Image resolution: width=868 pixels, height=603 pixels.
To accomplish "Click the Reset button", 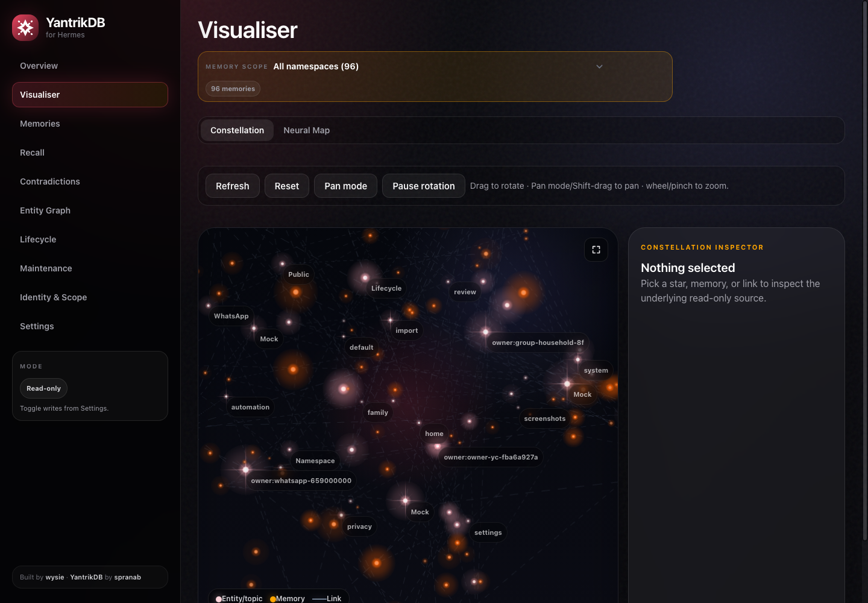I will pyautogui.click(x=287, y=186).
